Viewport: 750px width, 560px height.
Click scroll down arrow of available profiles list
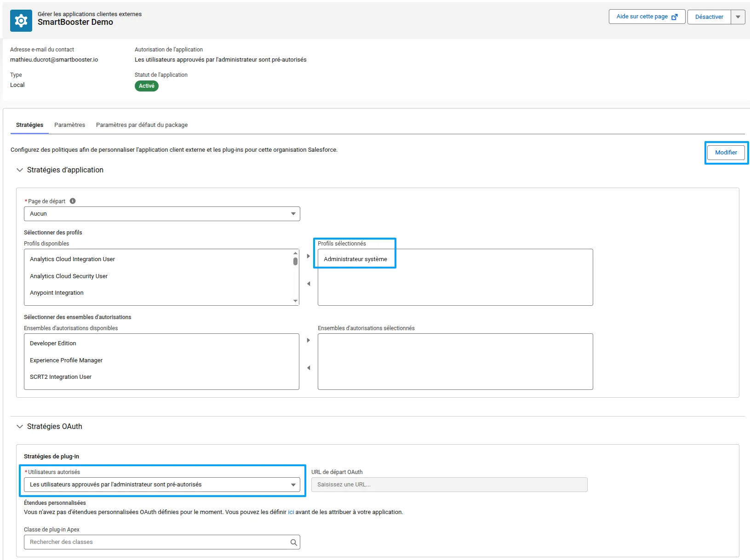pyautogui.click(x=295, y=301)
